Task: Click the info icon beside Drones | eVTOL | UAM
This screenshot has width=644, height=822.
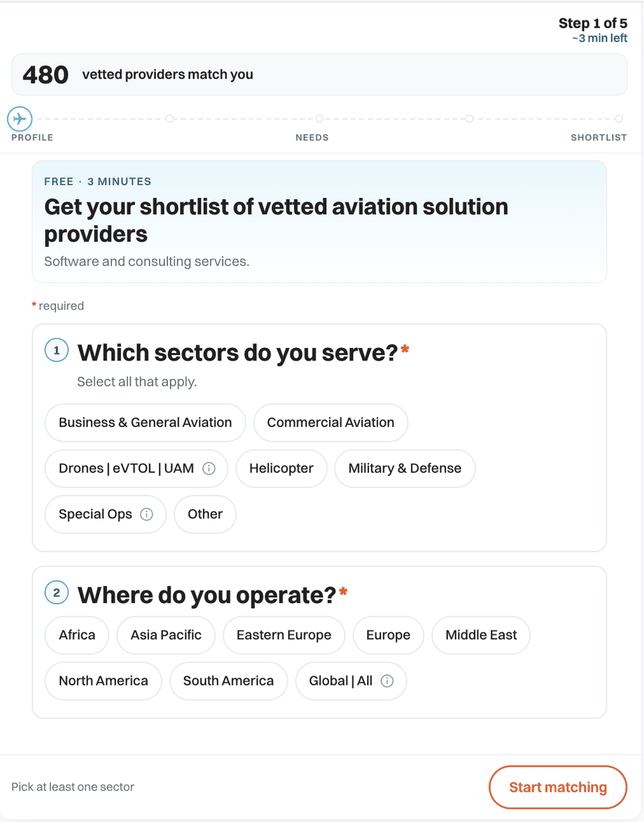Action: pos(209,468)
